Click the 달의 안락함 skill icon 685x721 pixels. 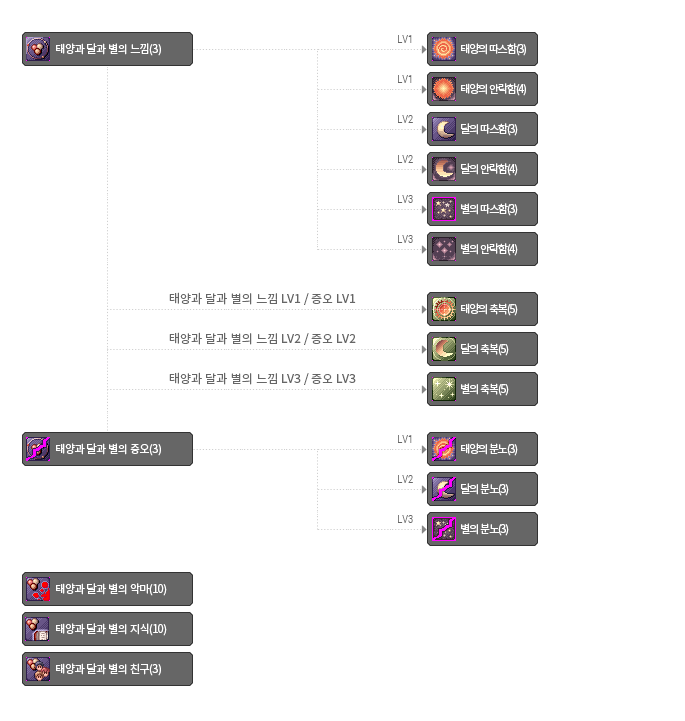(443, 169)
